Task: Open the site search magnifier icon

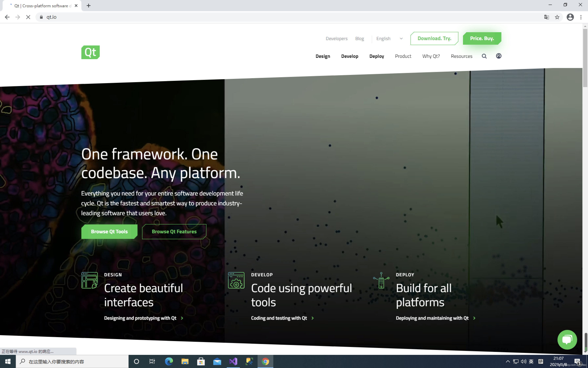Action: pos(484,56)
